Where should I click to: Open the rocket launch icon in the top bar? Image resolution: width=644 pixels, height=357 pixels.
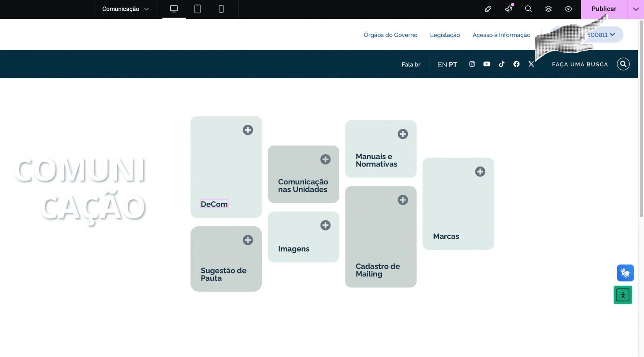click(488, 9)
